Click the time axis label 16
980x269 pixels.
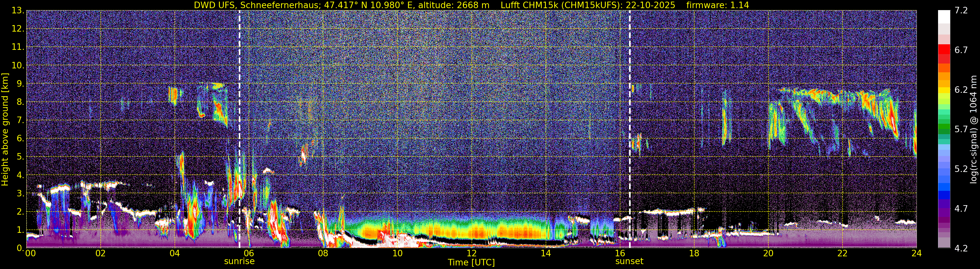pyautogui.click(x=620, y=253)
